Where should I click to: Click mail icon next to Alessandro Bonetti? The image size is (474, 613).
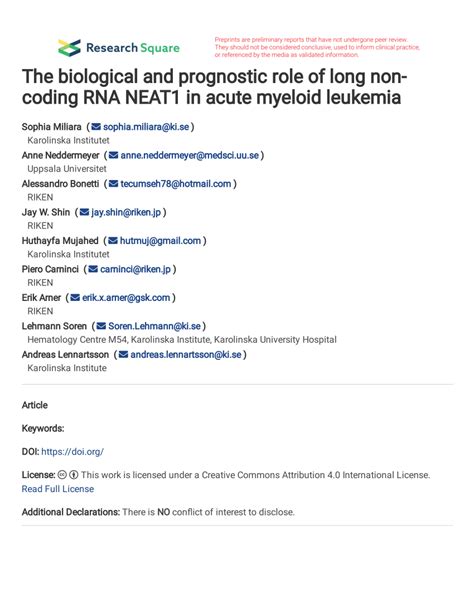point(113,184)
